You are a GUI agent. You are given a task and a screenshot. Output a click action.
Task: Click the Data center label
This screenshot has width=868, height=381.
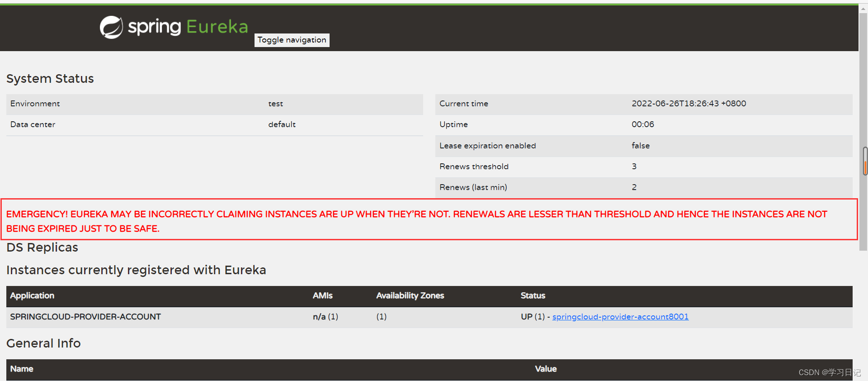[x=33, y=124]
